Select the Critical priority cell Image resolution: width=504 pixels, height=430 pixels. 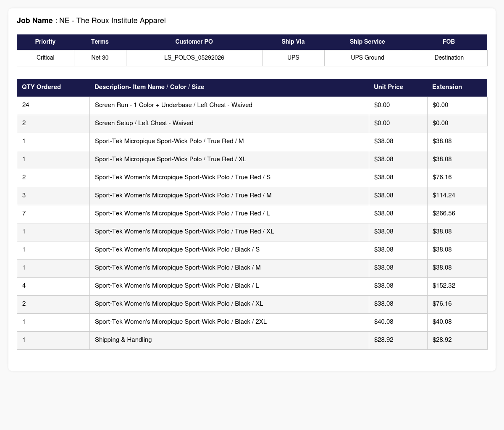coord(45,58)
